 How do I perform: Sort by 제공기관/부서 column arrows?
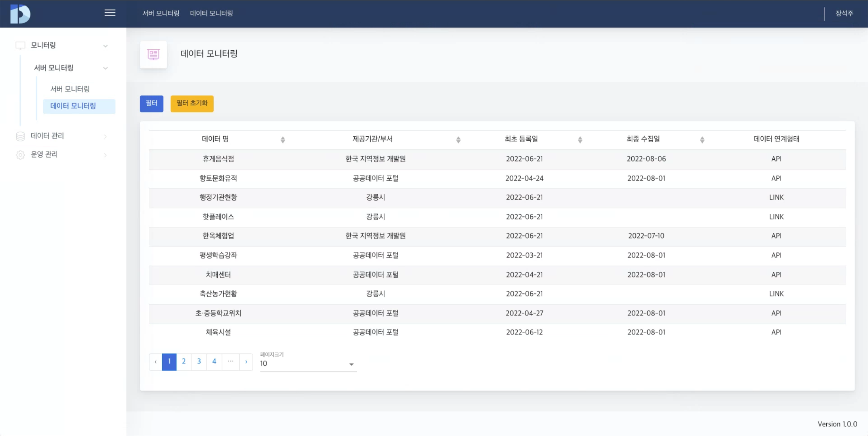[x=458, y=140]
